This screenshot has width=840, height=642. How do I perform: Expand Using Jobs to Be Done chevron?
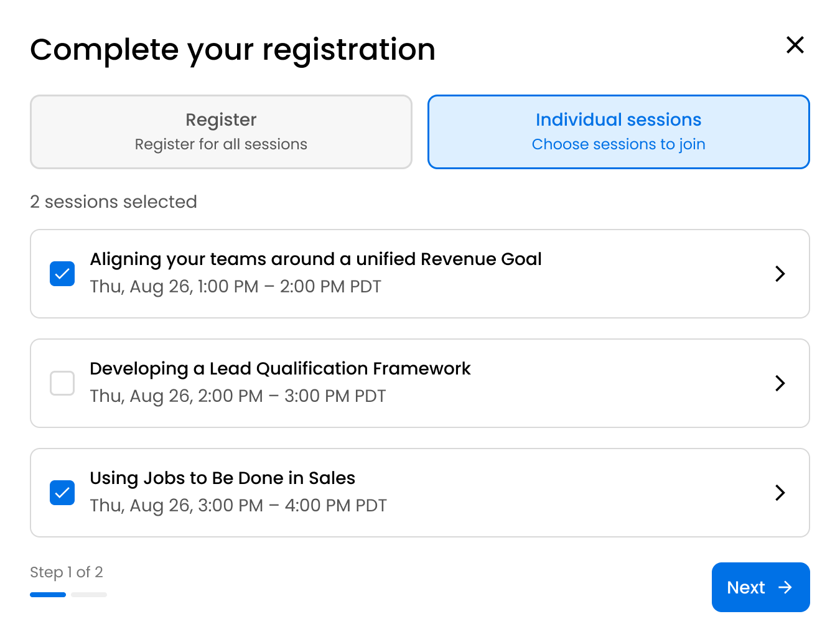tap(780, 493)
